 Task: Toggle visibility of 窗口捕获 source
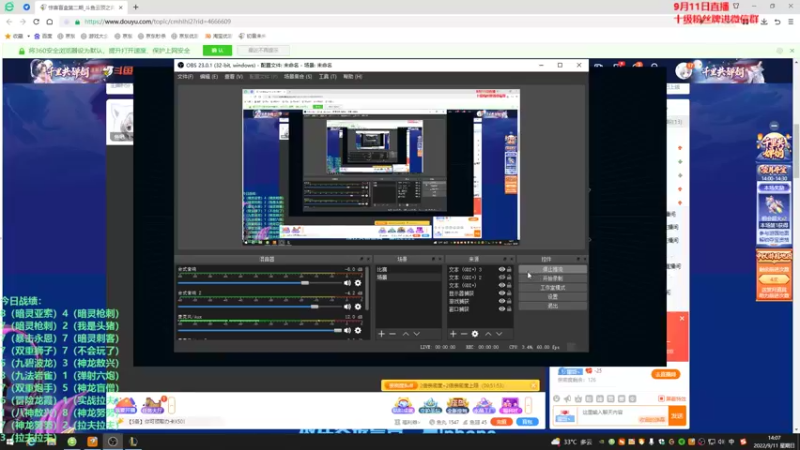coord(502,309)
